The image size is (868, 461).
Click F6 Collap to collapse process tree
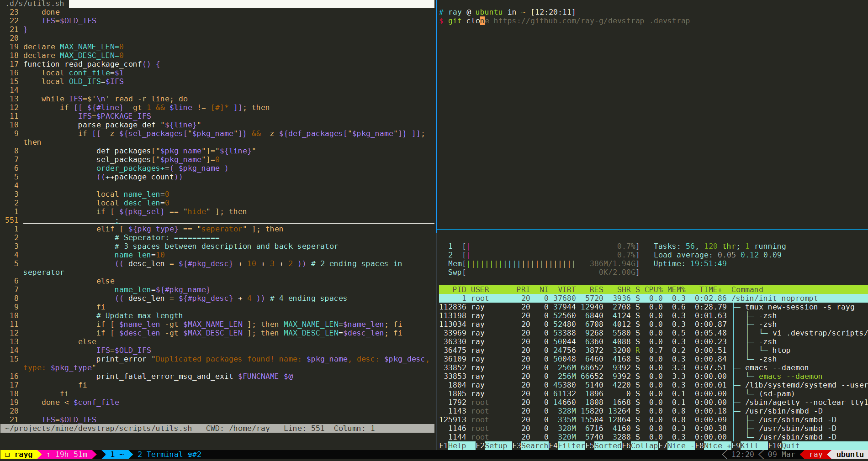[640, 446]
